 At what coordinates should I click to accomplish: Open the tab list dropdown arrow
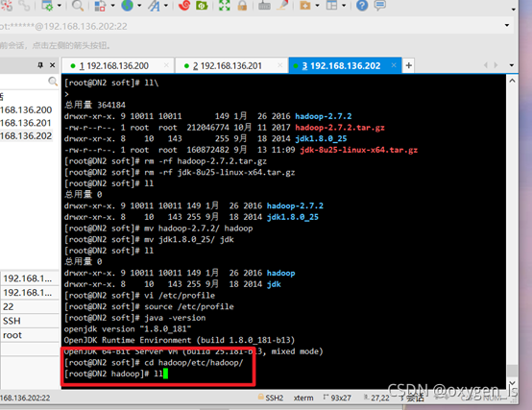tap(511, 65)
